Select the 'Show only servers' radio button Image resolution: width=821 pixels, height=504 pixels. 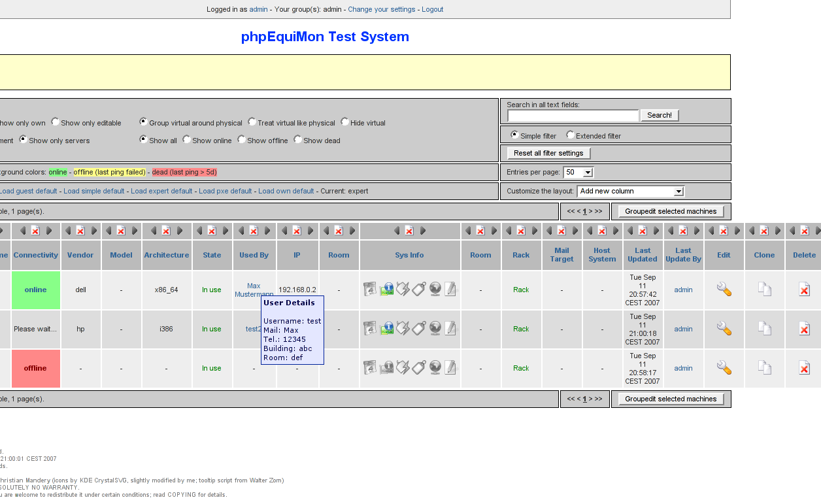pyautogui.click(x=23, y=140)
